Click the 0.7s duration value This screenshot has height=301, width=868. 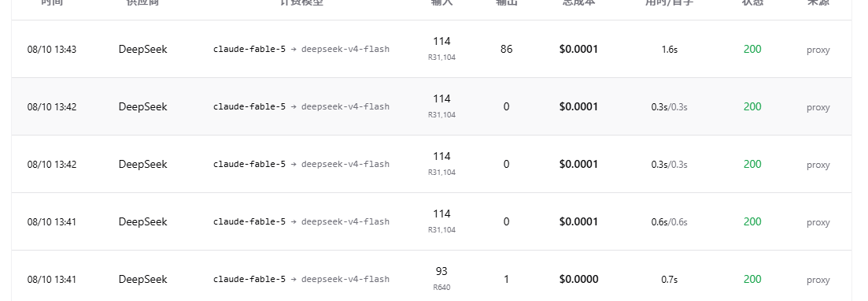click(669, 280)
